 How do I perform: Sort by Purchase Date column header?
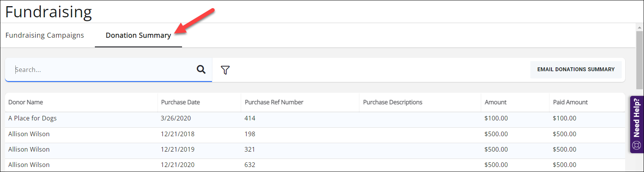pos(180,102)
